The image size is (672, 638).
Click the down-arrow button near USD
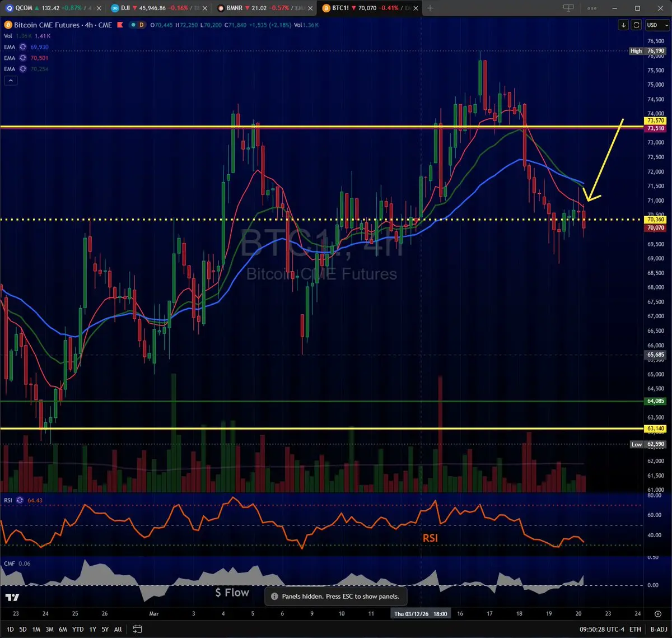coord(624,25)
